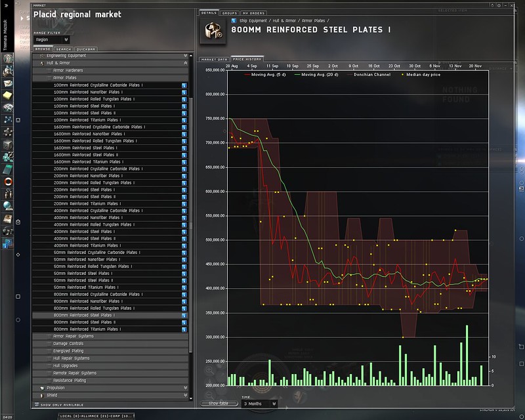The width and height of the screenshot is (525, 420).
Task: Open the calculator icon in the Neocom
Action: tap(8, 169)
